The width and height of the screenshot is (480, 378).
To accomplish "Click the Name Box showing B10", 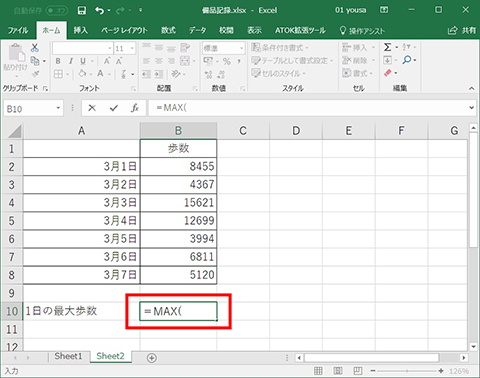I will (x=33, y=108).
